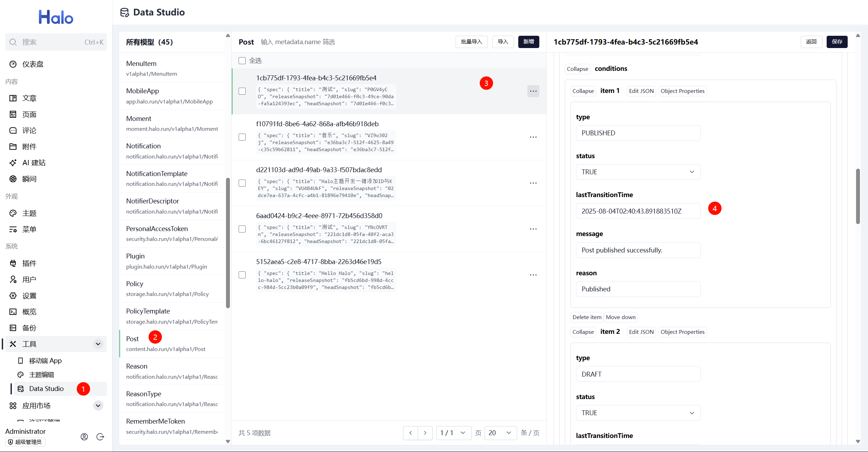Tick the 全选 select-all checkbox

click(242, 61)
